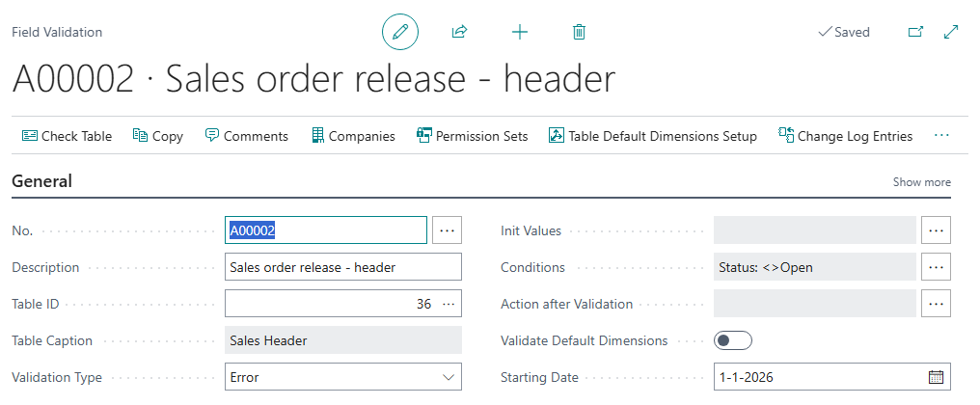Click the trash delete icon
980x405 pixels.
(580, 32)
